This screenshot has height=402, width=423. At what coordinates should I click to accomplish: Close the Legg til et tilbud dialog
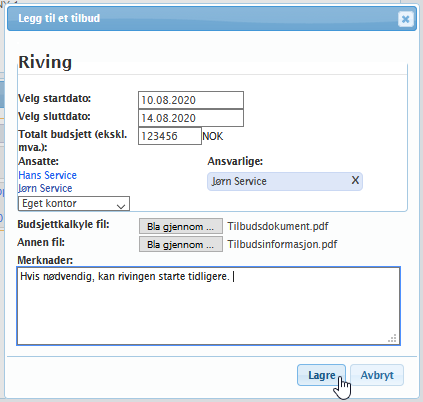(x=405, y=19)
